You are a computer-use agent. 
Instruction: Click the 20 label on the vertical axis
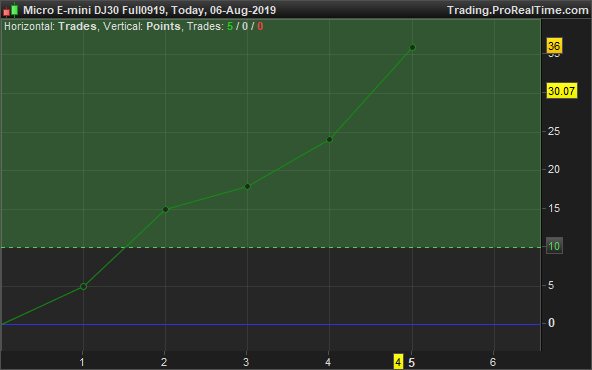554,170
